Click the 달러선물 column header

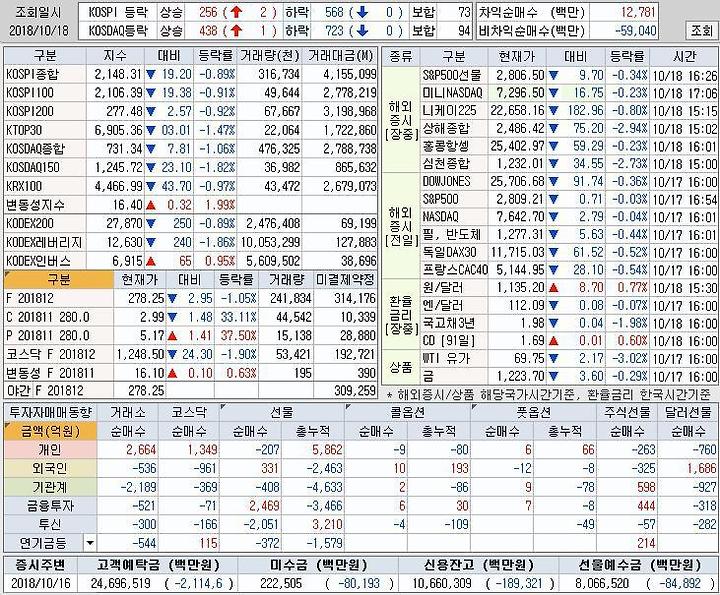point(688,412)
